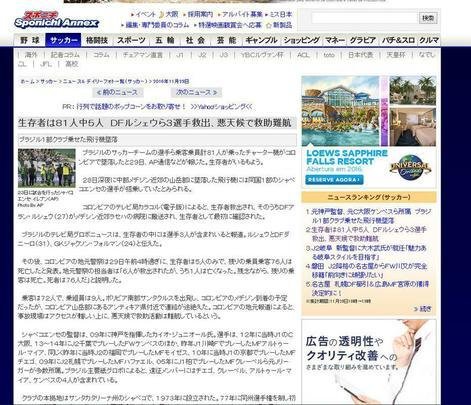
Task: Go to next news with 次のニュース
Action: (x=196, y=92)
